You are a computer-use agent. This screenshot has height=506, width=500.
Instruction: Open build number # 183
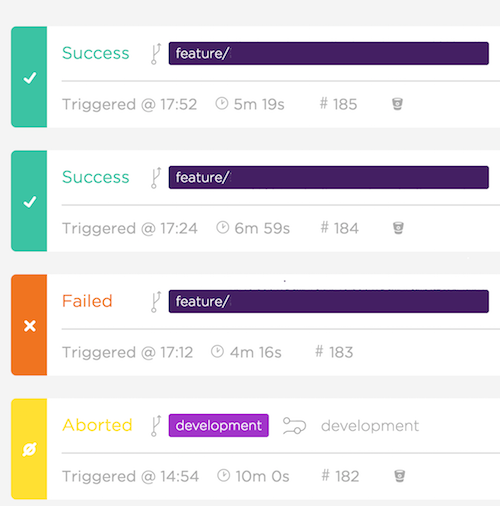[334, 352]
